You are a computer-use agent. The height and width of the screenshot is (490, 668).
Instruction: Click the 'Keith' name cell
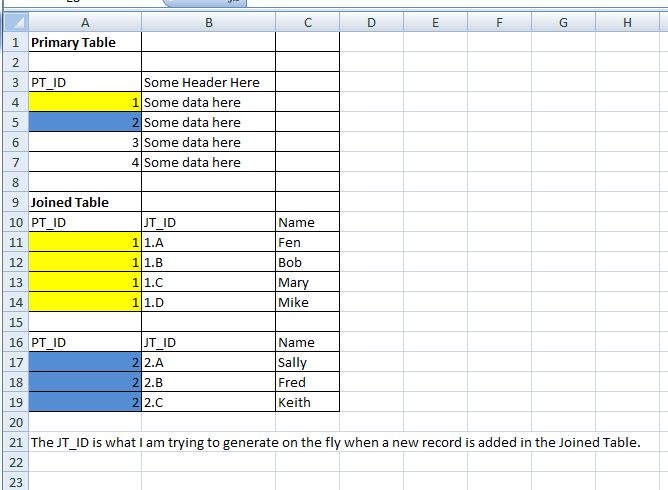(307, 402)
